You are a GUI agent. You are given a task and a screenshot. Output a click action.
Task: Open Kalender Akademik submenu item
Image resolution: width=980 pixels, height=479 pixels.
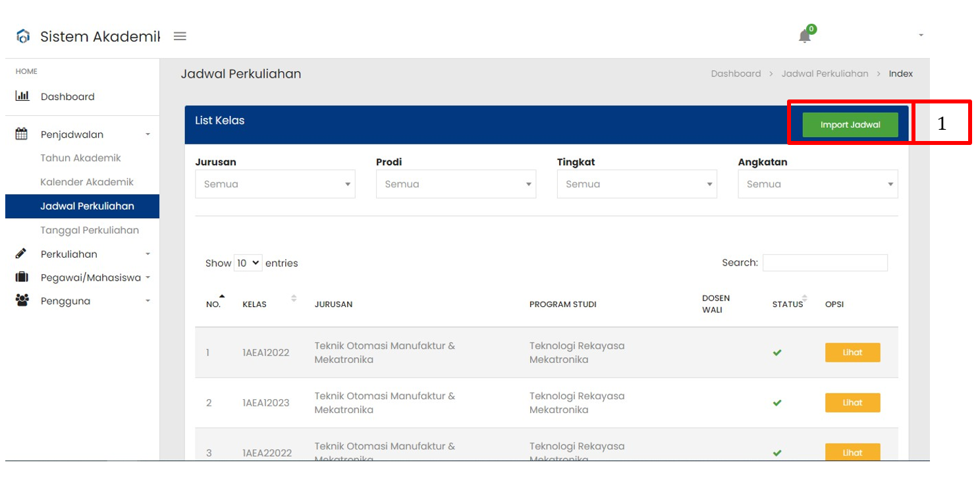coord(87,182)
